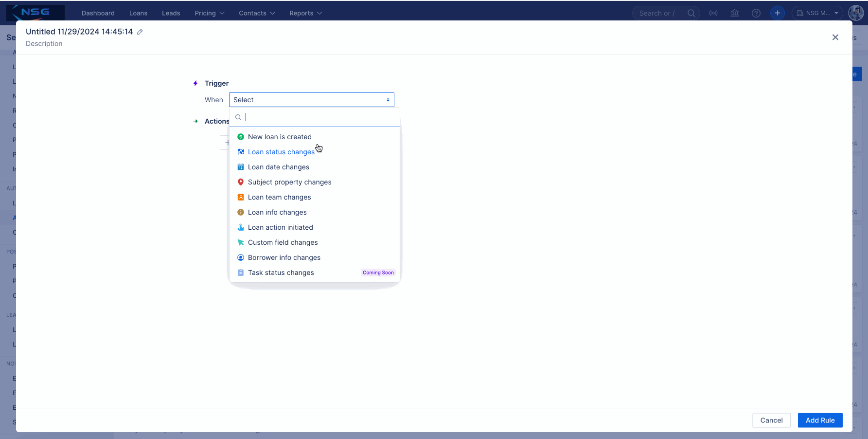This screenshot has height=439, width=868.
Task: Open the user profile avatar
Action: [856, 13]
